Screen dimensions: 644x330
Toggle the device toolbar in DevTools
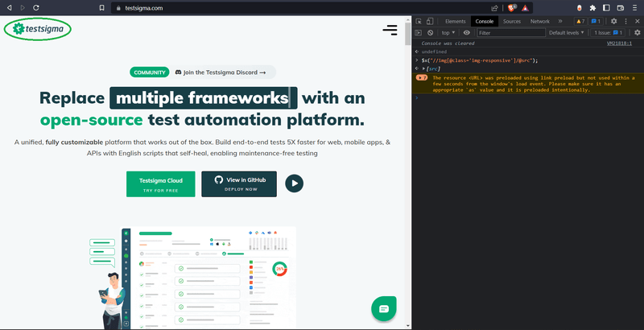430,22
